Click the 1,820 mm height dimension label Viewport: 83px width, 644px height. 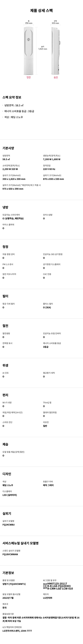tap(43, 49)
